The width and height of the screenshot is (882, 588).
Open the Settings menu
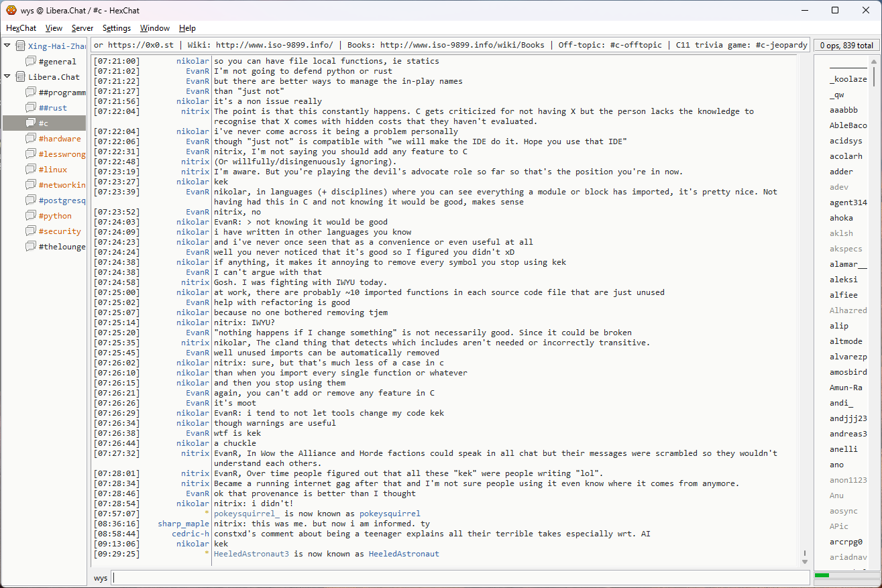point(117,28)
